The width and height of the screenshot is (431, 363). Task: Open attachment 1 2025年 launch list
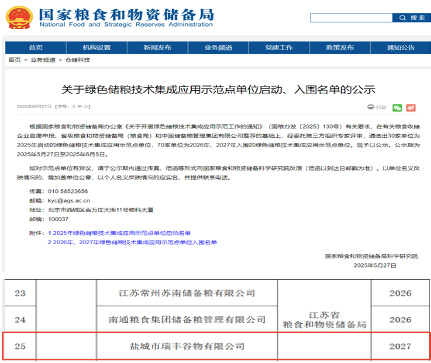pos(119,233)
